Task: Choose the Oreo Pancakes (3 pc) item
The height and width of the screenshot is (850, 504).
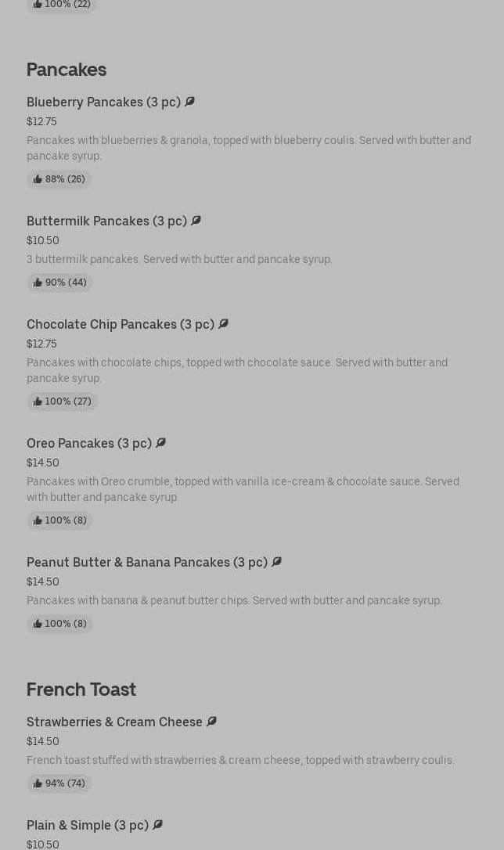Action: tap(89, 444)
